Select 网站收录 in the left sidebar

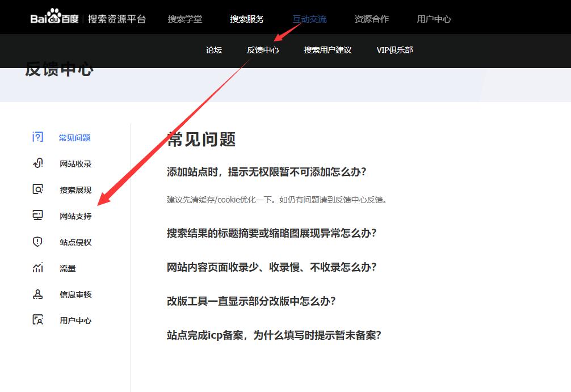click(75, 164)
